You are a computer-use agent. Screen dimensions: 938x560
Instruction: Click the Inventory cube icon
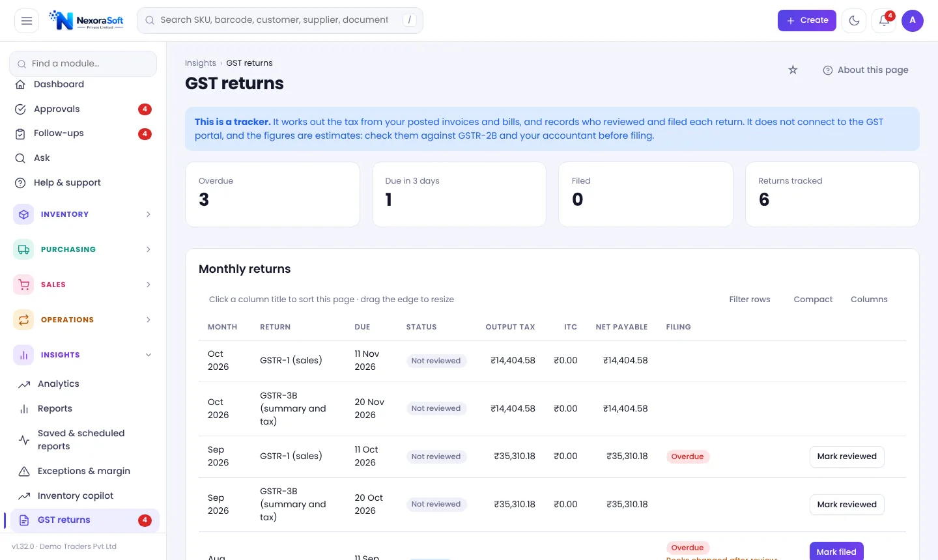[x=23, y=214]
